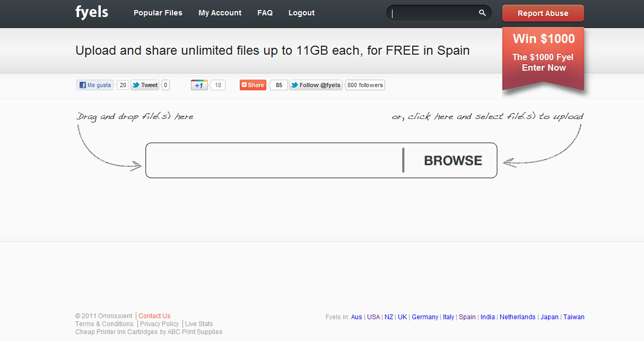Click the Facebook Me gusta button
The width and height of the screenshot is (644, 341).
(95, 85)
